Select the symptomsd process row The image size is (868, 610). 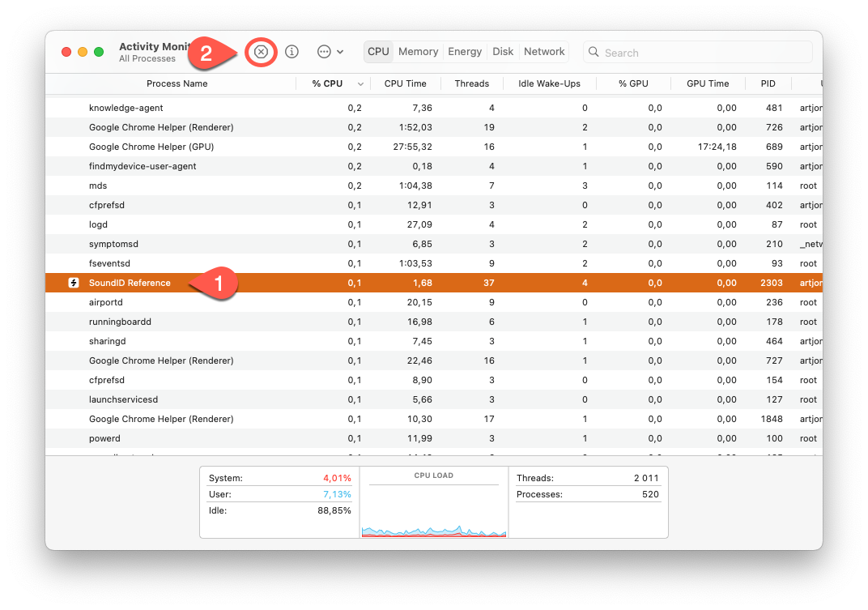pos(434,244)
